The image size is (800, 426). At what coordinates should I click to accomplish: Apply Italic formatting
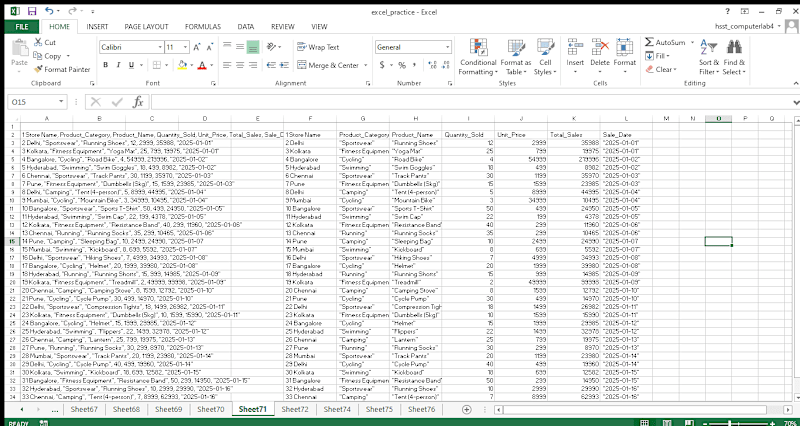pos(118,65)
